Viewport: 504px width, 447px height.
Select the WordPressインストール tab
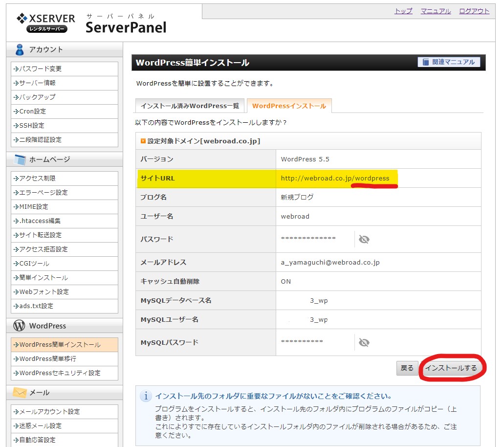(x=289, y=106)
